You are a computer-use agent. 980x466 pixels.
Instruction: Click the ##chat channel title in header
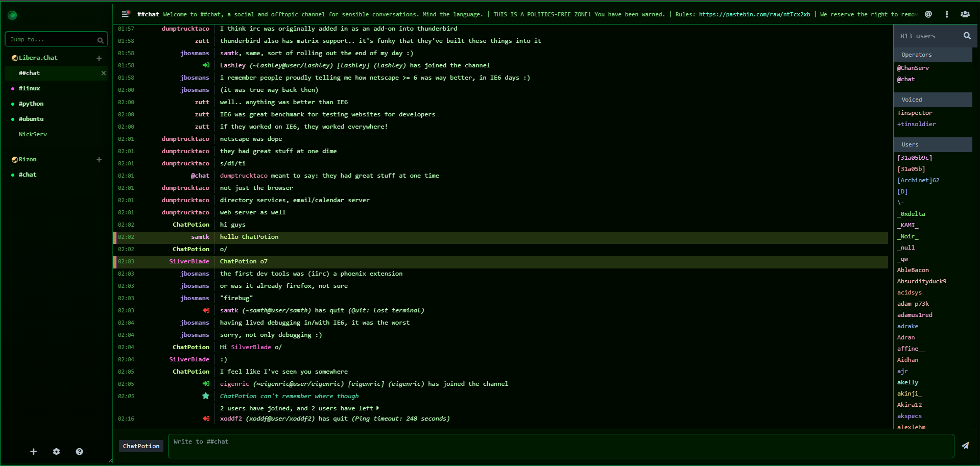(x=148, y=14)
